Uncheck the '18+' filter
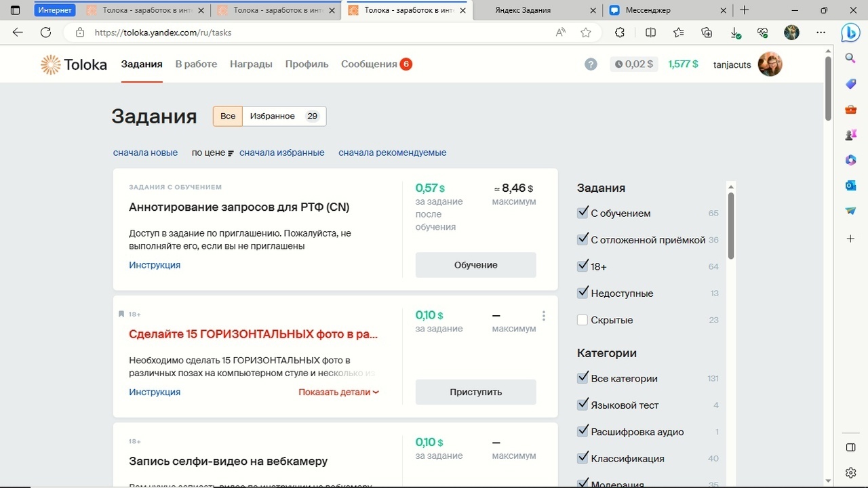The width and height of the screenshot is (868, 488). 583,266
